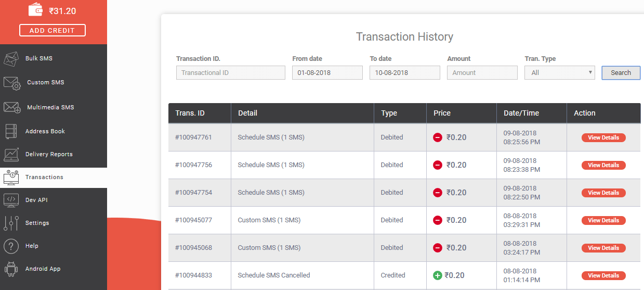644x290 pixels.
Task: Click the wallet icon beside ₹31.20
Action: tap(35, 9)
